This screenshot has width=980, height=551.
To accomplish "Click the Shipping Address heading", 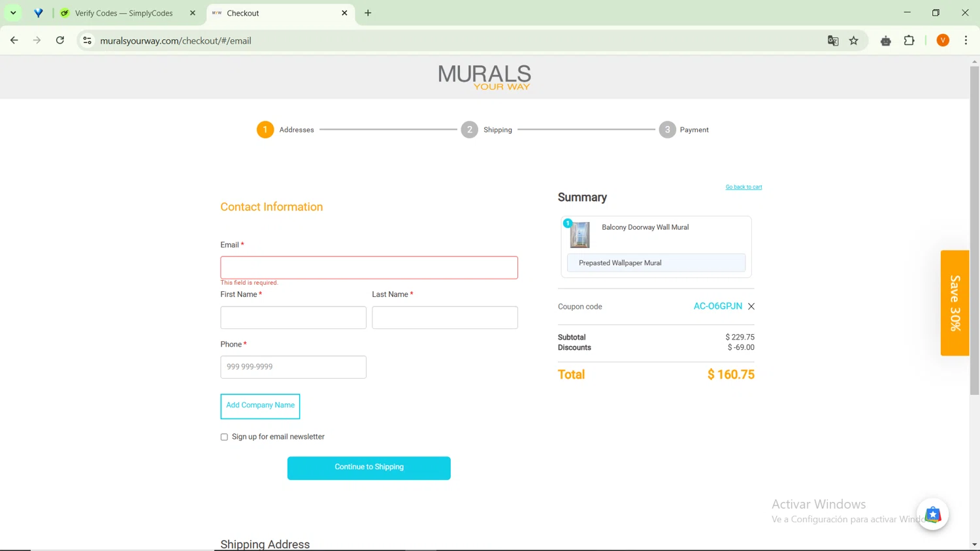I will point(265,544).
